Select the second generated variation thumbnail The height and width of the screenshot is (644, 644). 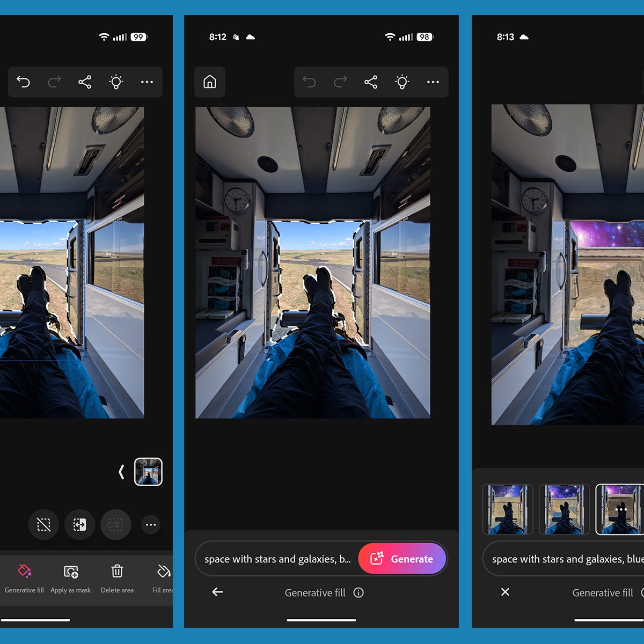(x=565, y=509)
